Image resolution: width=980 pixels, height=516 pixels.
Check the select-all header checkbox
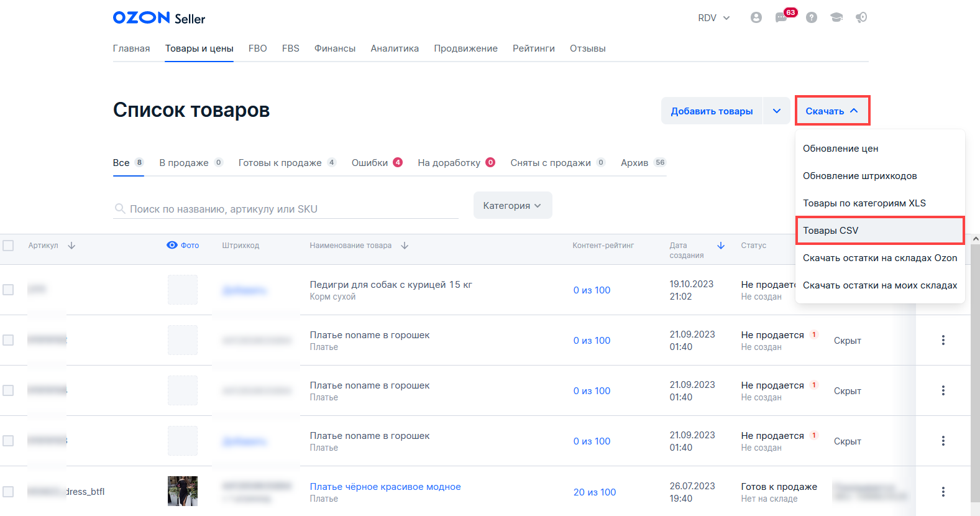[8, 246]
